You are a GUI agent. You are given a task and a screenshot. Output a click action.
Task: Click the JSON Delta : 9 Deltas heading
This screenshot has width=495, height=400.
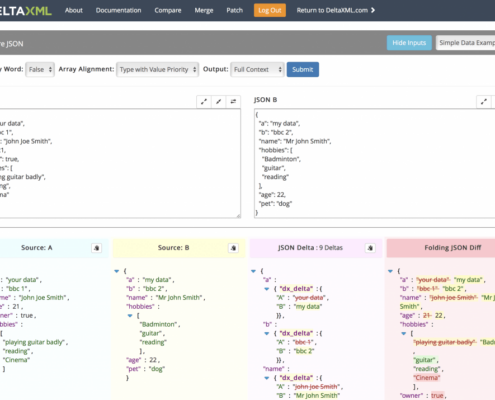tap(310, 248)
